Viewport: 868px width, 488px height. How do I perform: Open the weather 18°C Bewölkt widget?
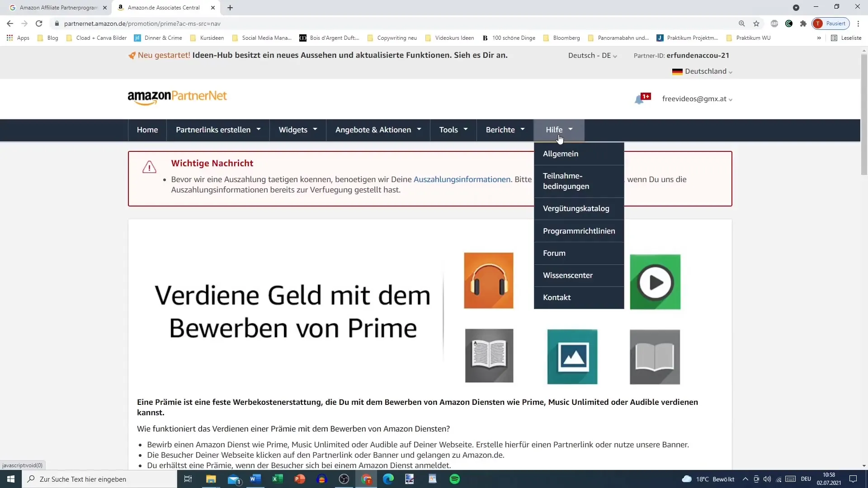(x=708, y=479)
